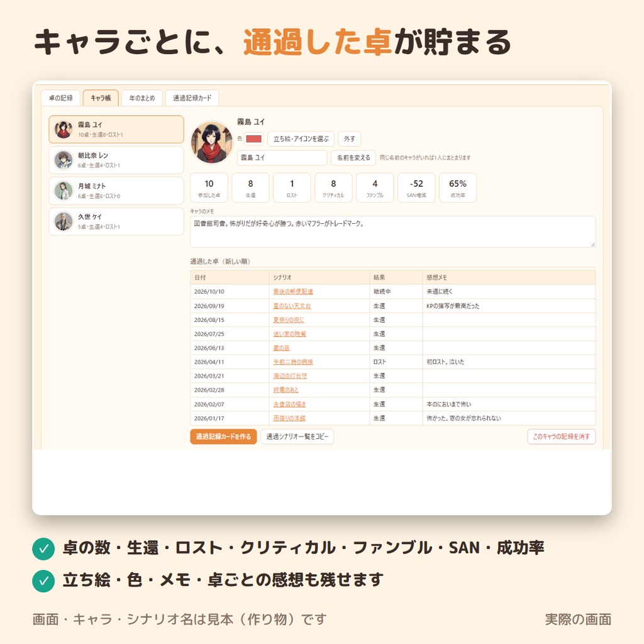Click the クリティカル stat card
This screenshot has height=644, width=644.
333,187
